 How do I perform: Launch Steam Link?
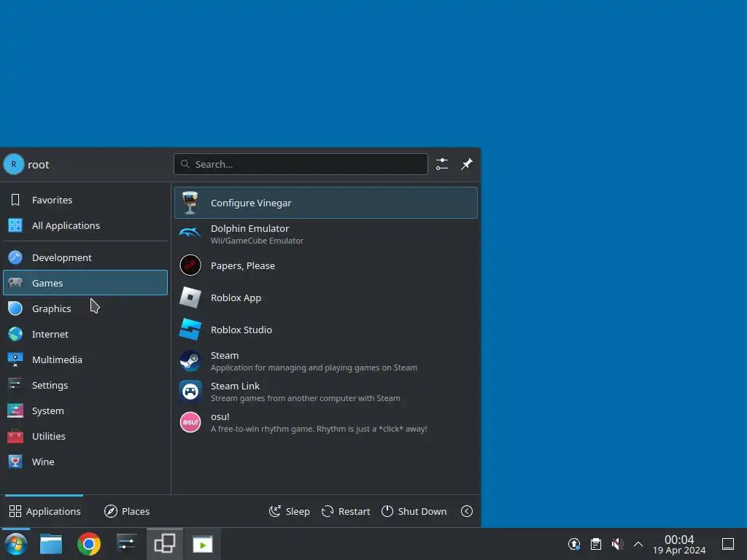coord(326,392)
